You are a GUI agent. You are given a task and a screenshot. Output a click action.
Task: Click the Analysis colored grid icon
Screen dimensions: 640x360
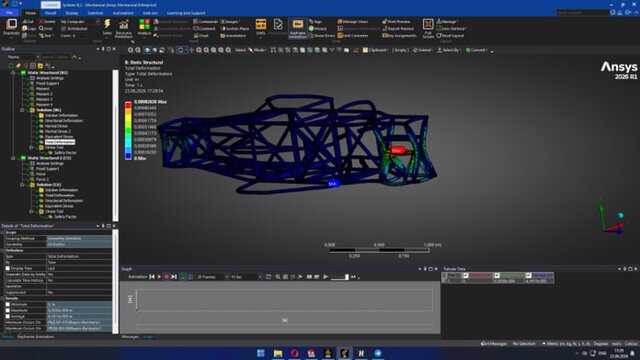click(144, 24)
